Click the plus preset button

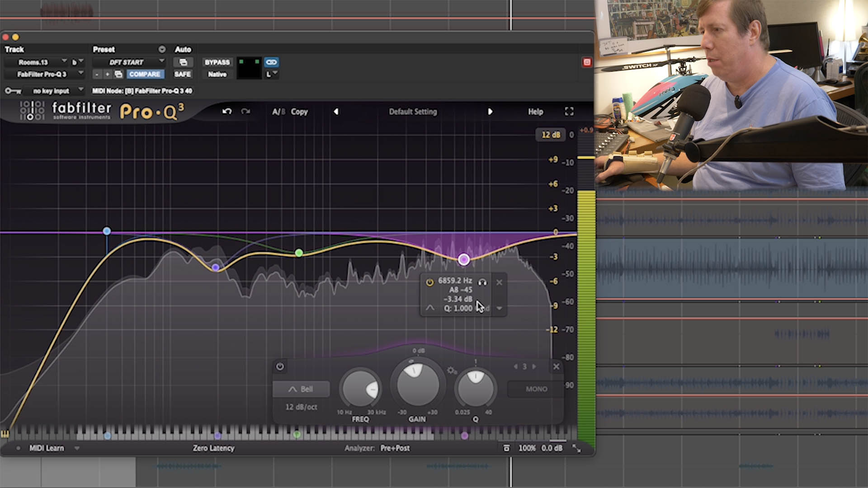click(x=108, y=74)
